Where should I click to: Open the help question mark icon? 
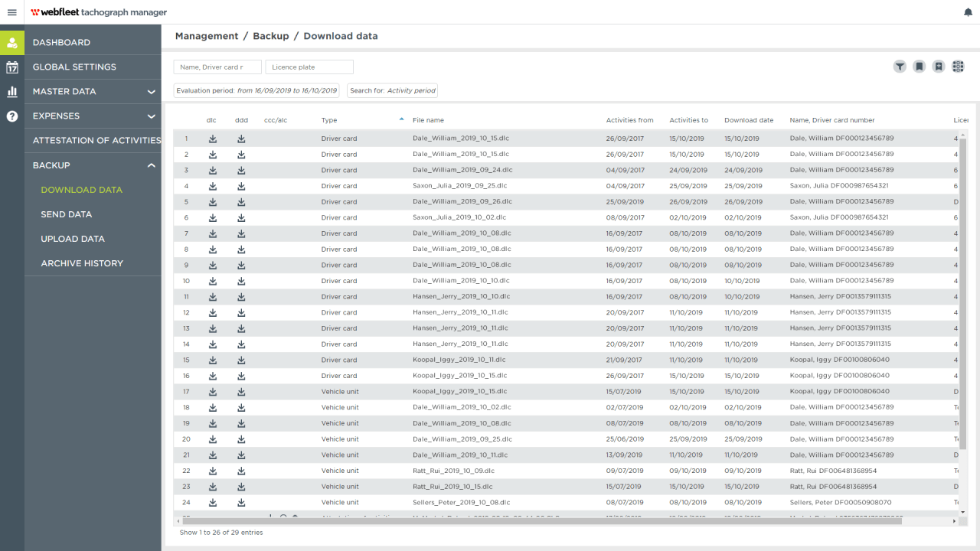12,116
